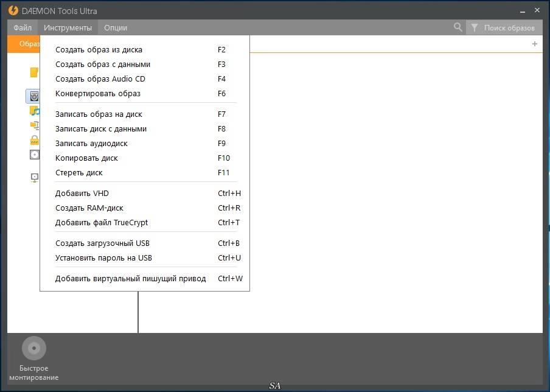
Task: Open the Файл menu
Action: [x=23, y=27]
